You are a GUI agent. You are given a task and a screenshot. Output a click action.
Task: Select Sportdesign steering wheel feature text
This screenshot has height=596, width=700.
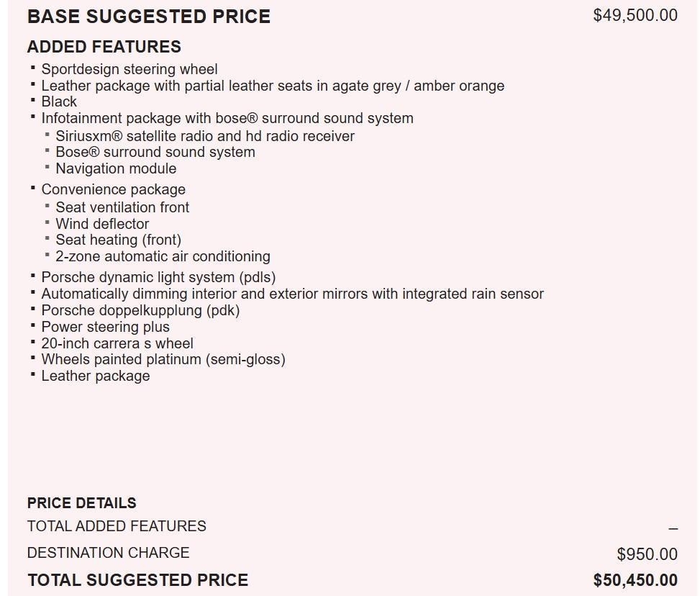coord(129,69)
